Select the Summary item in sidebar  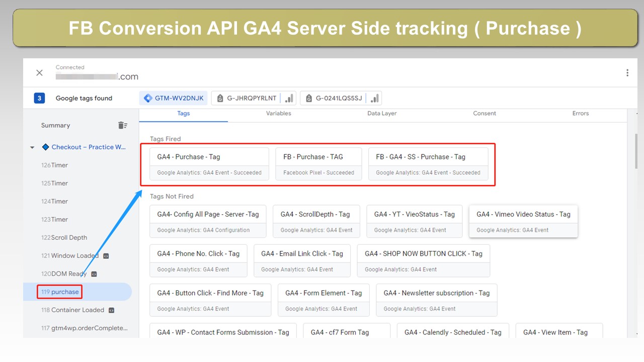pyautogui.click(x=55, y=125)
